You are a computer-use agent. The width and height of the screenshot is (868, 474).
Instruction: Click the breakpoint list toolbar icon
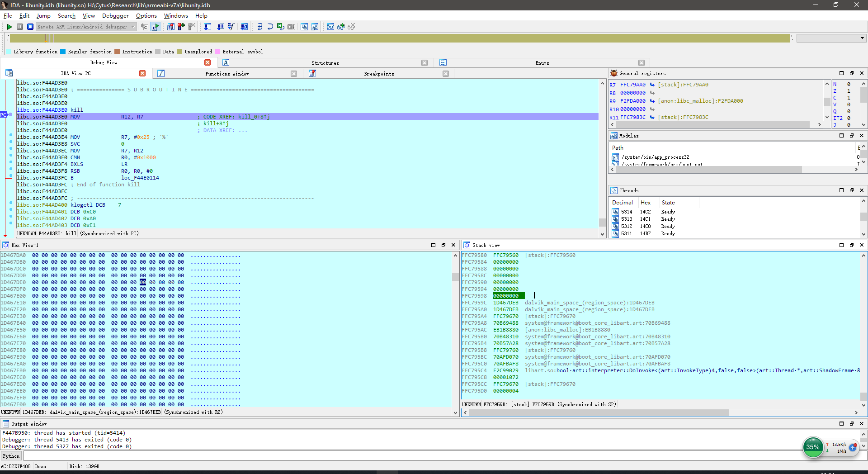tap(170, 27)
